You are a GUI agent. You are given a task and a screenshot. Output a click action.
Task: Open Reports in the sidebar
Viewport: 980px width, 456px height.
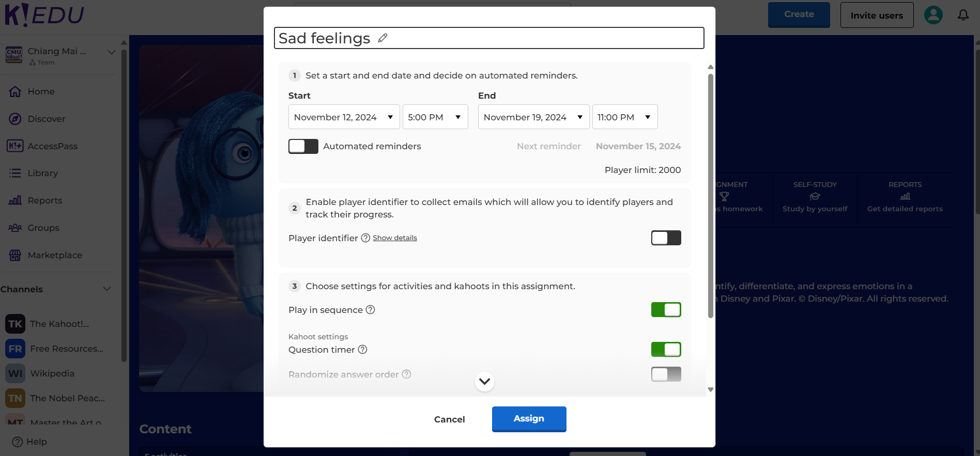[x=44, y=201]
